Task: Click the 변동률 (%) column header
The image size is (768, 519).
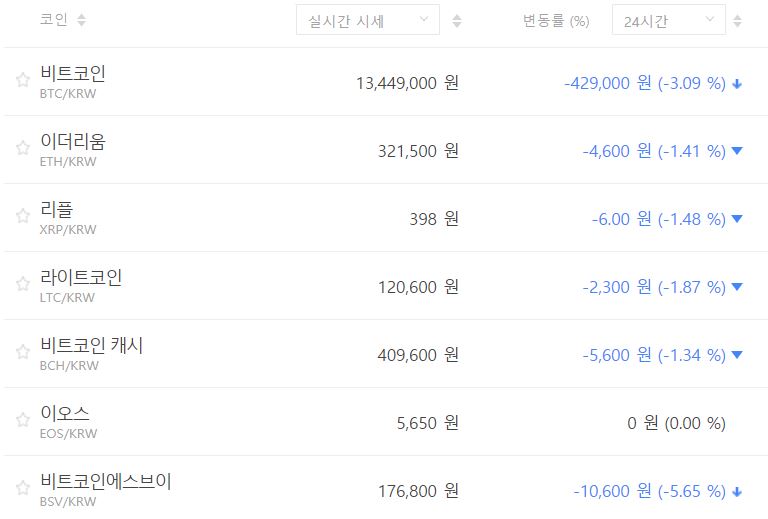Action: coord(555,21)
